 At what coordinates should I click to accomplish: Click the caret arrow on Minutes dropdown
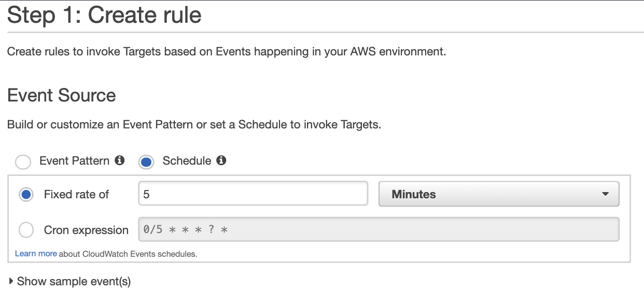(605, 194)
